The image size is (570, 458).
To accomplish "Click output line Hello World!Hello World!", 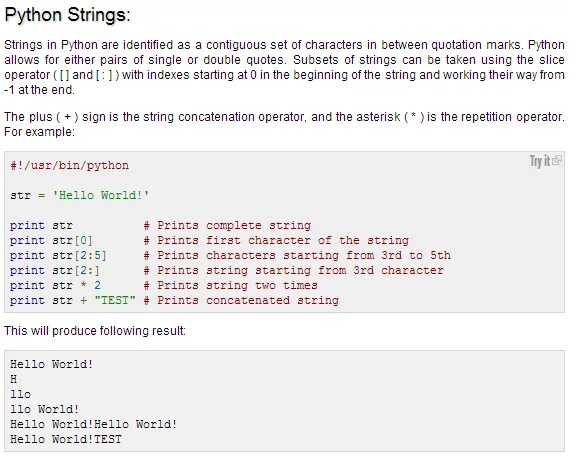I will [93, 424].
